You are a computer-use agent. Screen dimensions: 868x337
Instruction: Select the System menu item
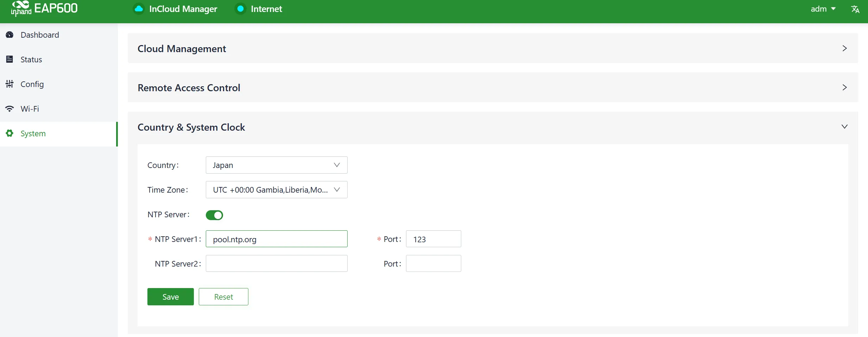coord(59,134)
